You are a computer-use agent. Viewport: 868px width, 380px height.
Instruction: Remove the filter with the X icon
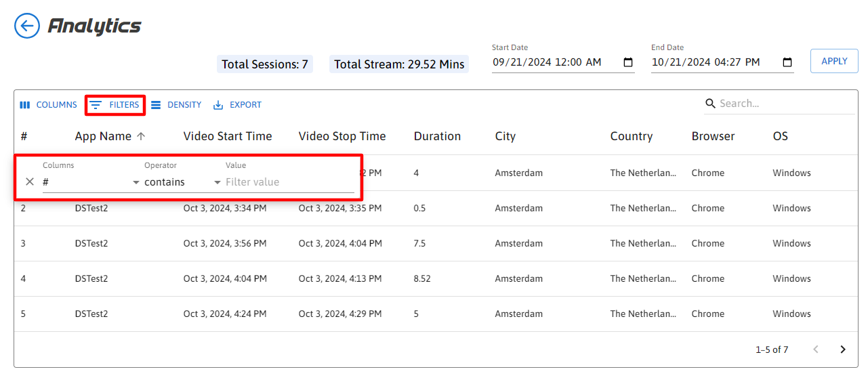click(x=30, y=182)
